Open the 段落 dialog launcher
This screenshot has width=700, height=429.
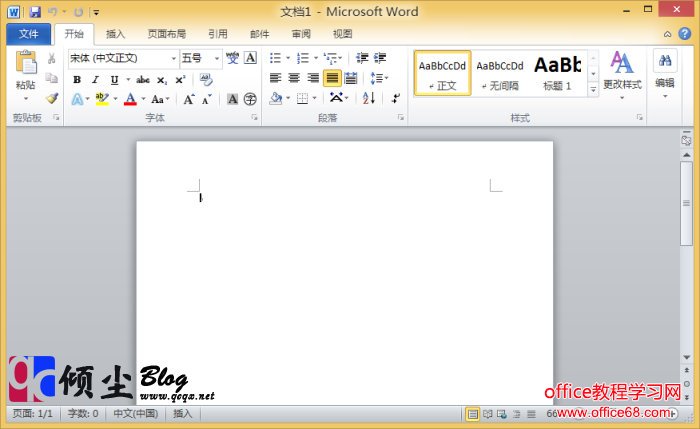click(400, 117)
